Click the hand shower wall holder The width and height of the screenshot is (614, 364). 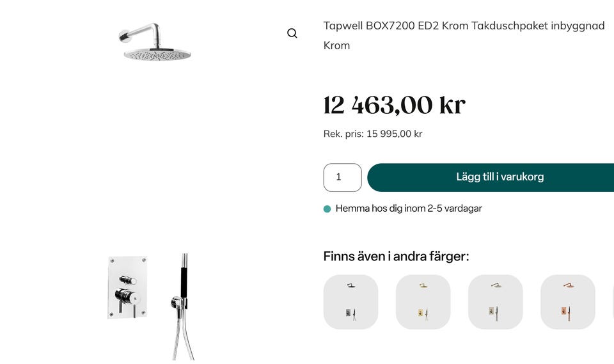click(177, 301)
